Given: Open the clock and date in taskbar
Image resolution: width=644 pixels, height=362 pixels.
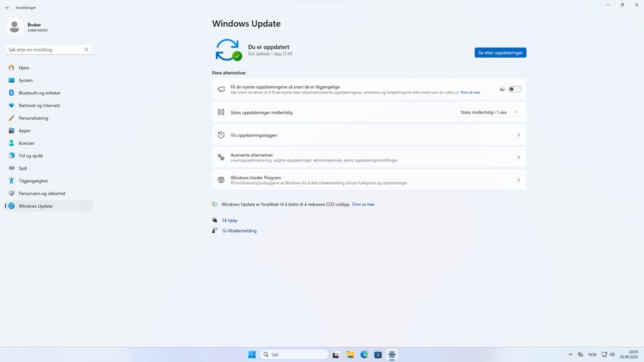Looking at the screenshot, I should coord(629,355).
